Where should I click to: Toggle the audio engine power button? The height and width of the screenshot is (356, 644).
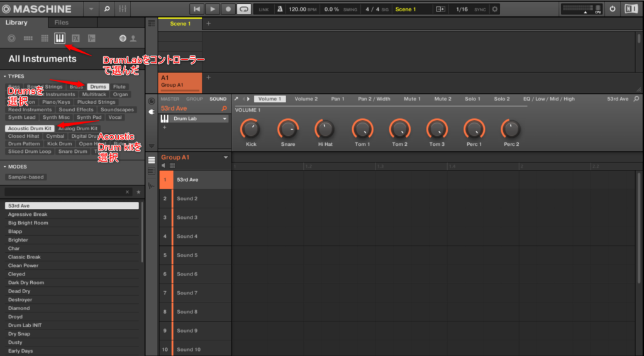(x=613, y=9)
